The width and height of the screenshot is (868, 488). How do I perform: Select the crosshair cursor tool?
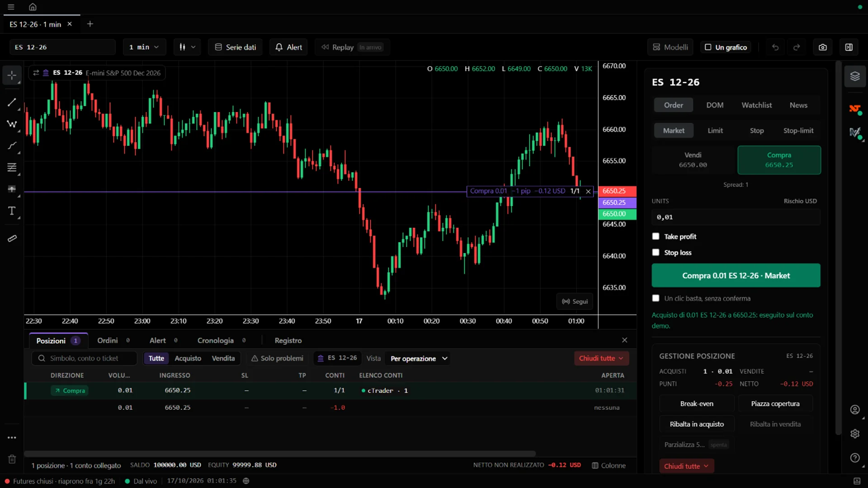(x=12, y=75)
